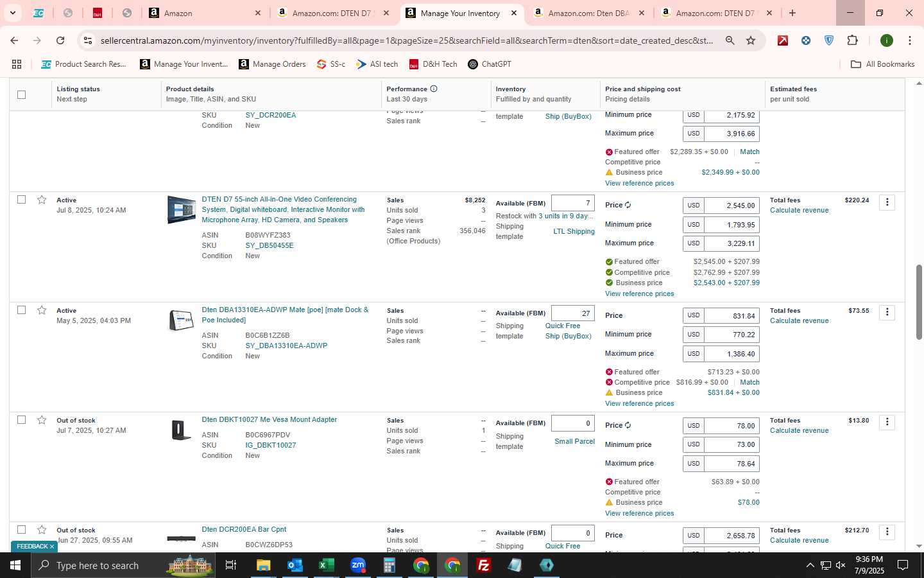Open the ChatGPT bookmark

coord(490,64)
